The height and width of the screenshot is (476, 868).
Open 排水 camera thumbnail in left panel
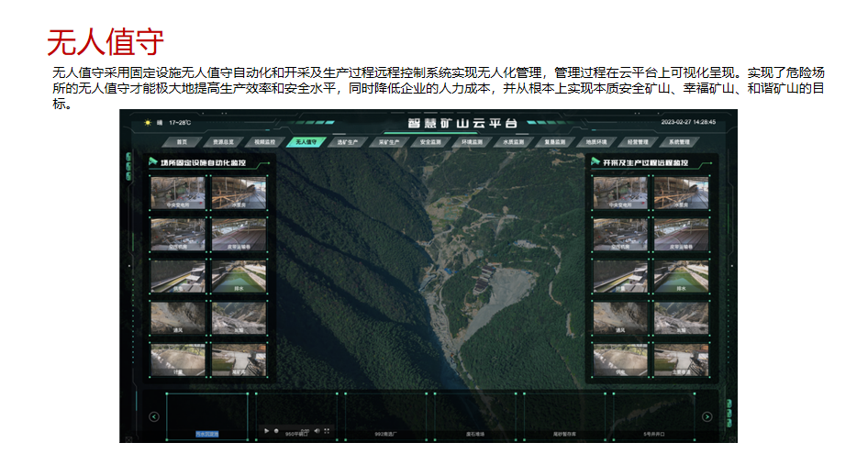pyautogui.click(x=239, y=277)
